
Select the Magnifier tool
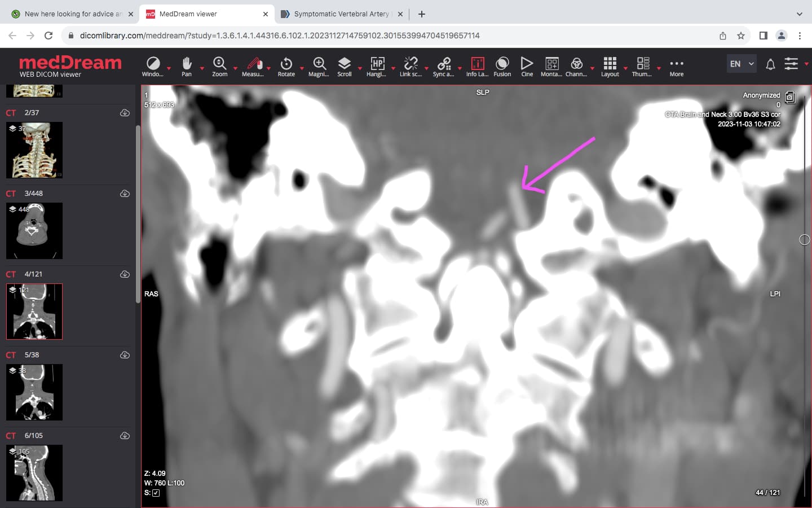point(319,67)
